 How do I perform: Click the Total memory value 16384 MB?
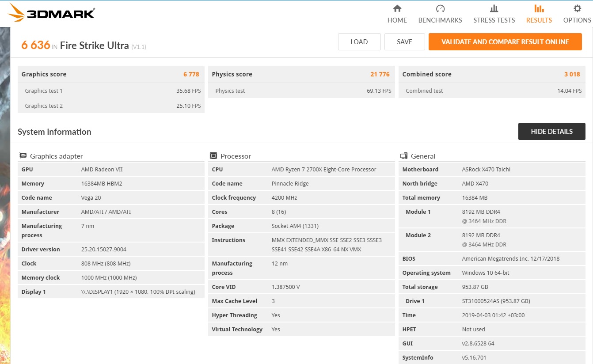[x=475, y=198]
